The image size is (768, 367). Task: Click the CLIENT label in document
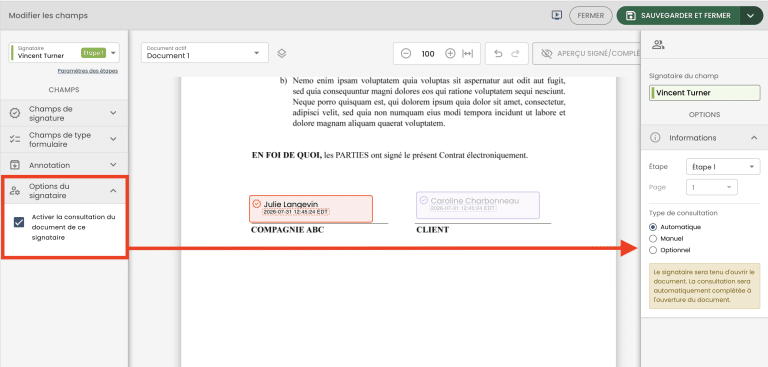click(x=432, y=229)
